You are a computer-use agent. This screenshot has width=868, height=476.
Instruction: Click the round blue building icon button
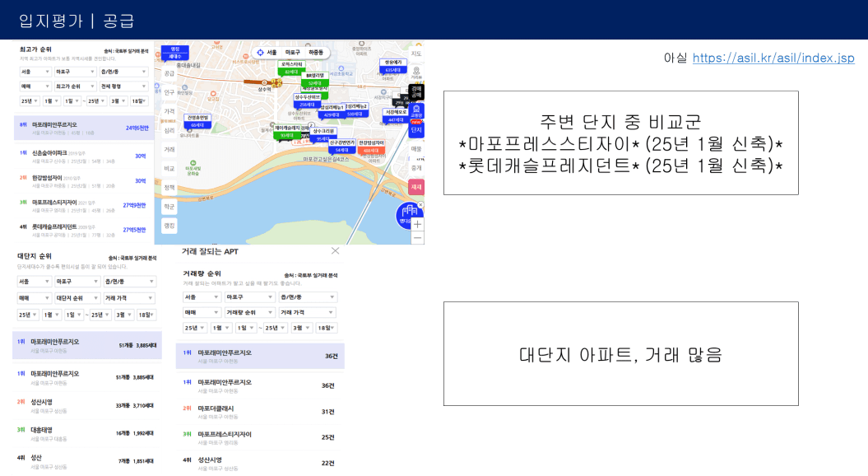(409, 214)
